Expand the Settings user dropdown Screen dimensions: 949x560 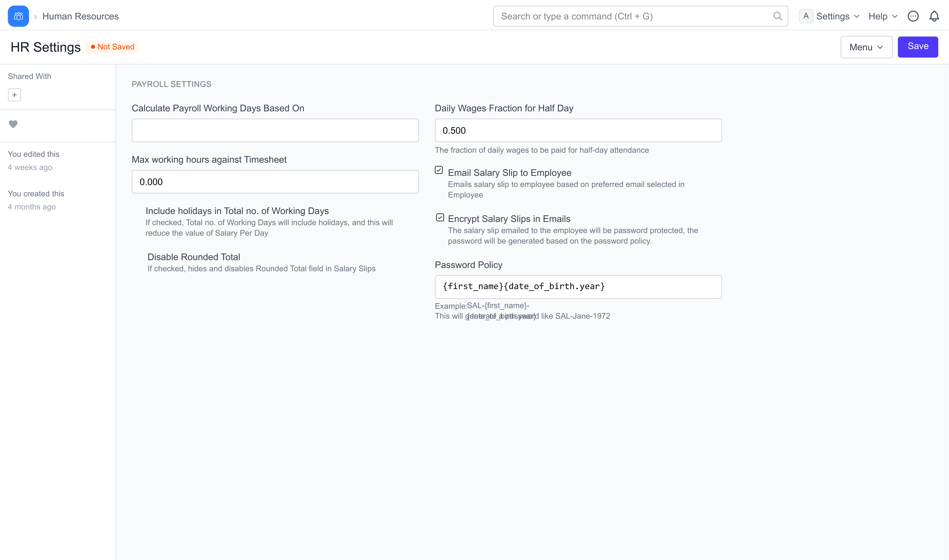point(837,16)
